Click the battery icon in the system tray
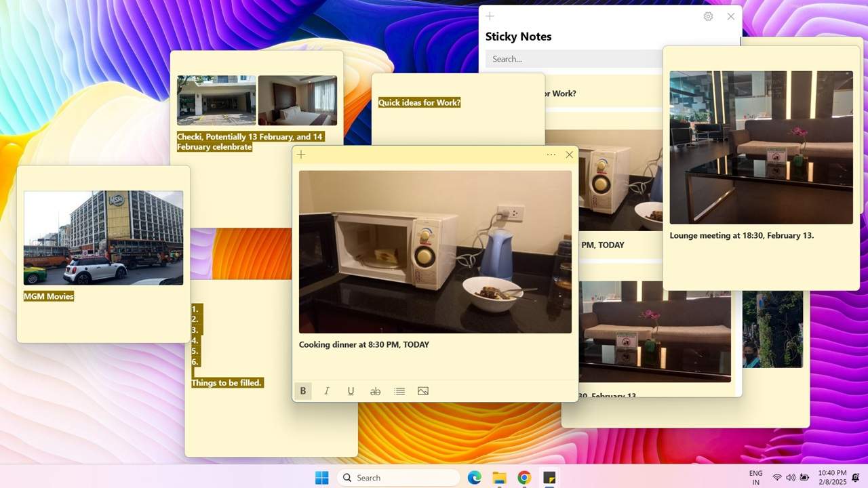 [804, 477]
